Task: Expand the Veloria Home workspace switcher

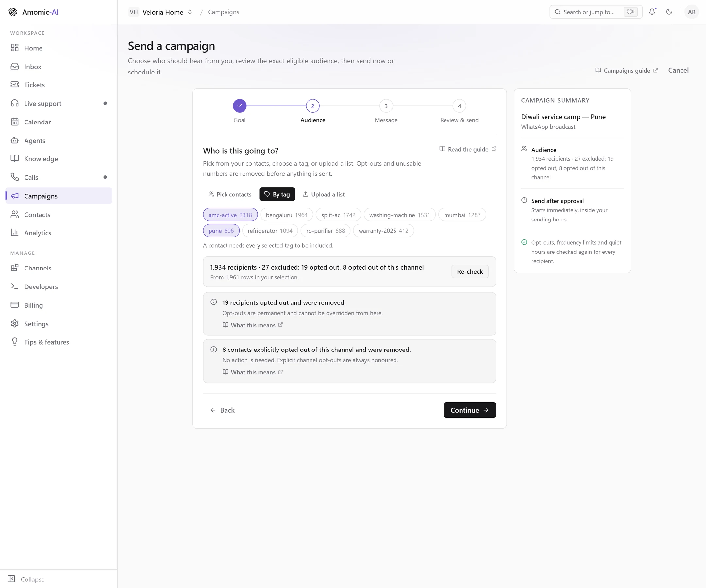Action: 161,12
